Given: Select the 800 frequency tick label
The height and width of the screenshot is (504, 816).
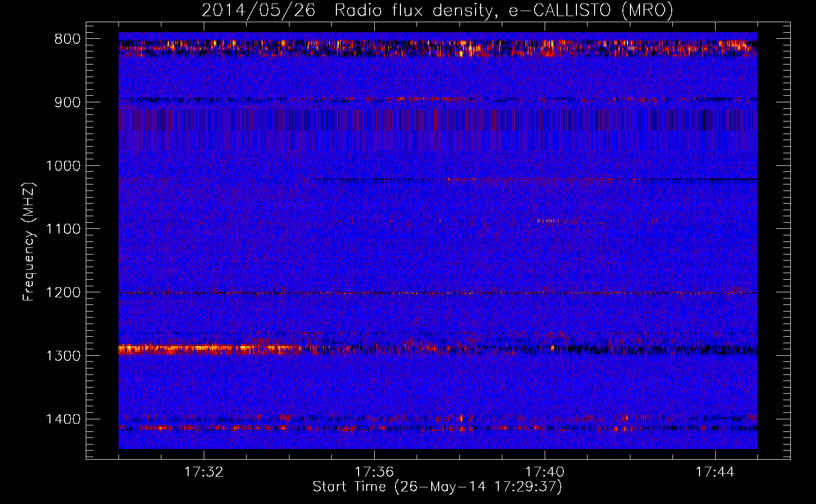Looking at the screenshot, I should coord(68,39).
